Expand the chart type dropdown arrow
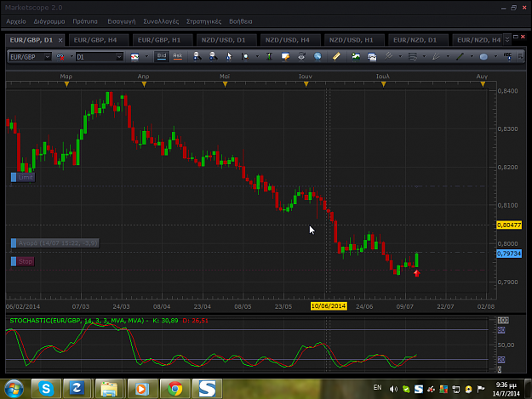This screenshot has height=399, width=532. [146, 57]
